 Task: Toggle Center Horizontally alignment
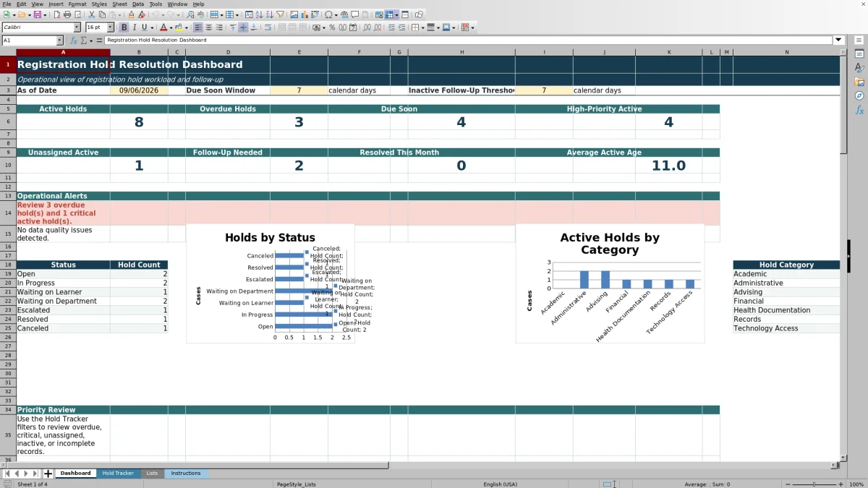208,27
